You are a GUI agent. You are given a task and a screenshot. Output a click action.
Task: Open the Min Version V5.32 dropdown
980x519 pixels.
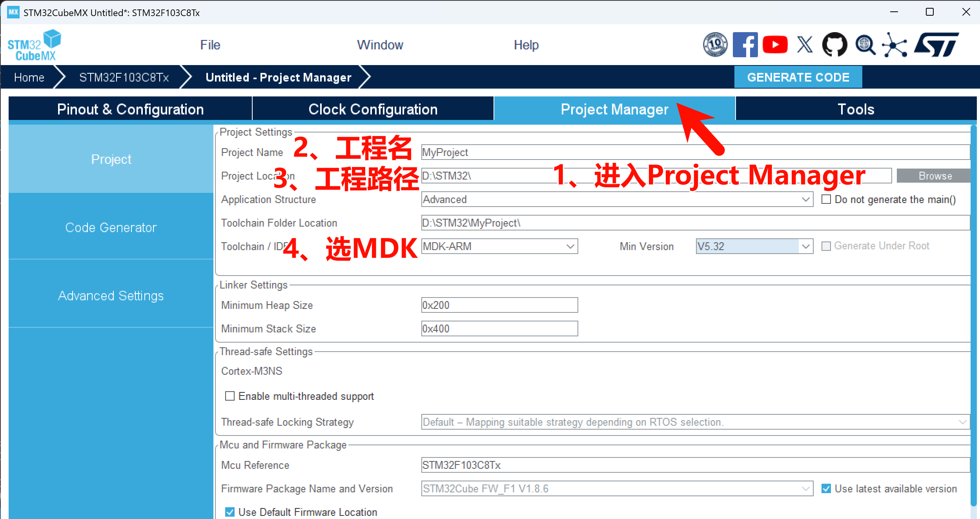tap(805, 247)
